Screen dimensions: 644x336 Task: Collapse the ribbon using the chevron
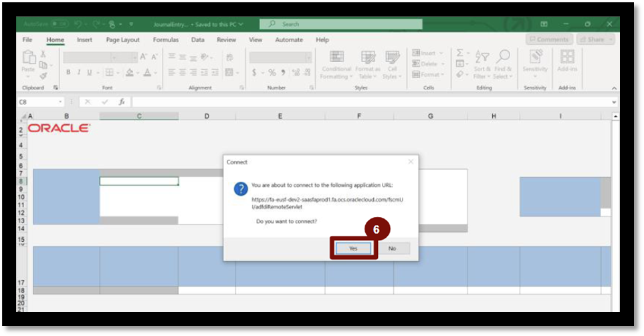614,88
